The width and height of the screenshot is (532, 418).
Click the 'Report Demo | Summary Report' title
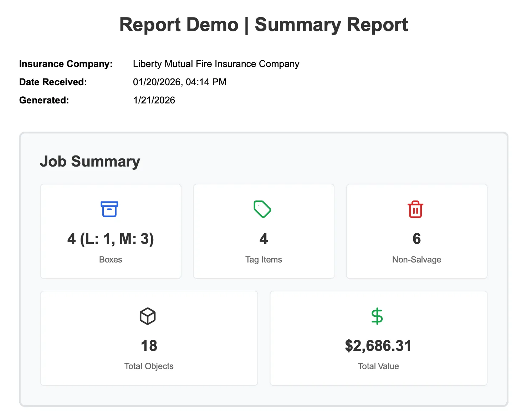pos(264,25)
